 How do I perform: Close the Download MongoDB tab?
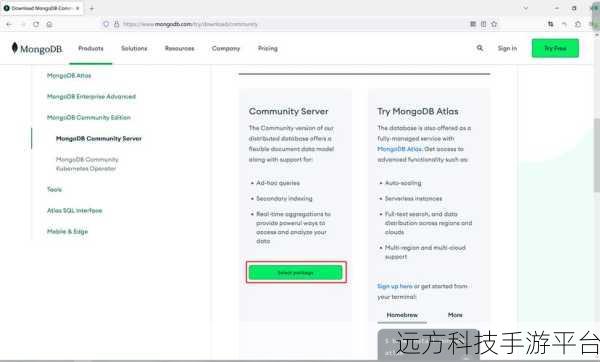(x=77, y=8)
